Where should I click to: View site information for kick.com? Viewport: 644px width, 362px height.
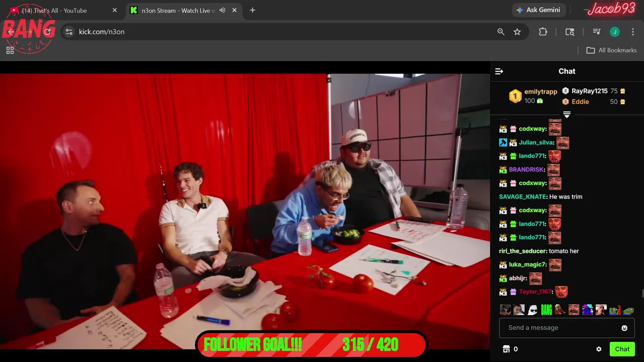tap(69, 32)
